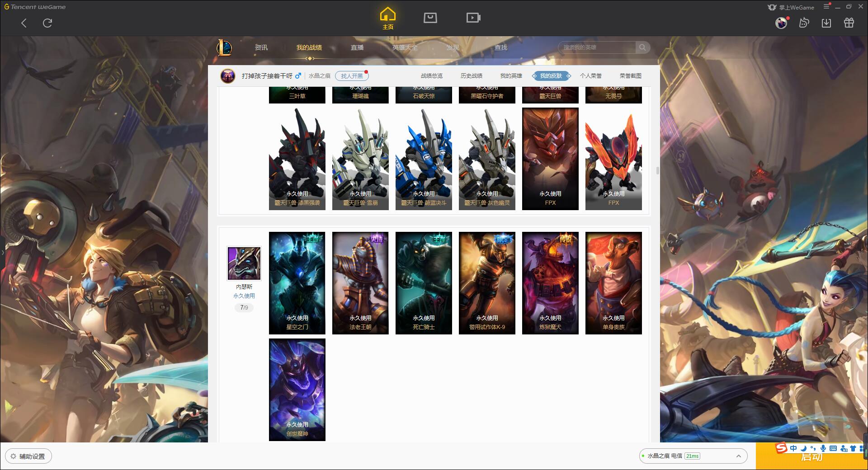Toggle Sogou Chinese/English mode 中
868x470 pixels.
point(793,448)
